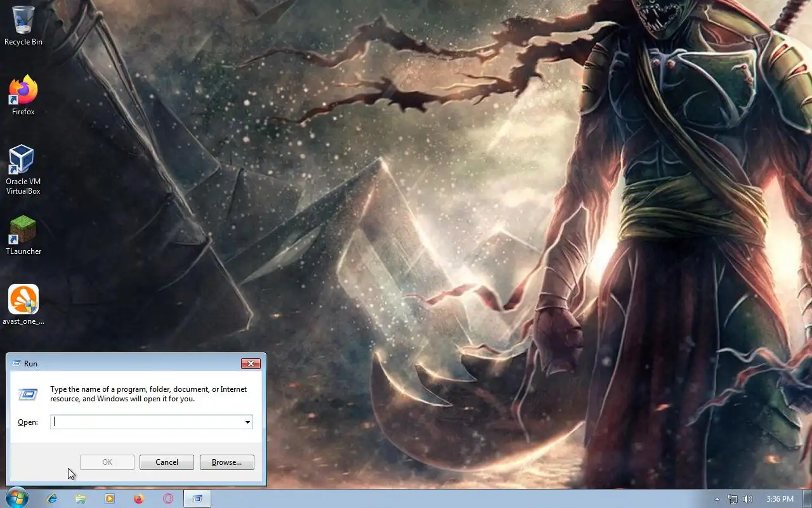
Task: Select the TLauncher desktop icon
Action: [x=23, y=236]
